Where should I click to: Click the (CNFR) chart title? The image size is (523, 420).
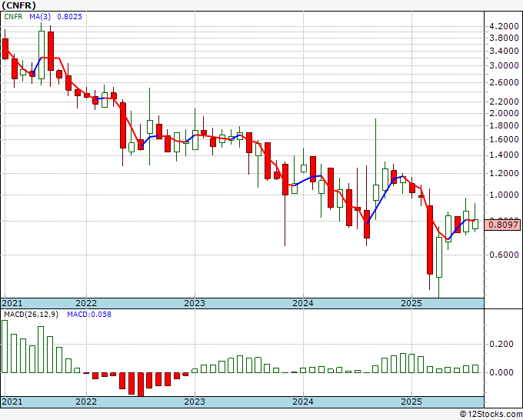[18, 5]
